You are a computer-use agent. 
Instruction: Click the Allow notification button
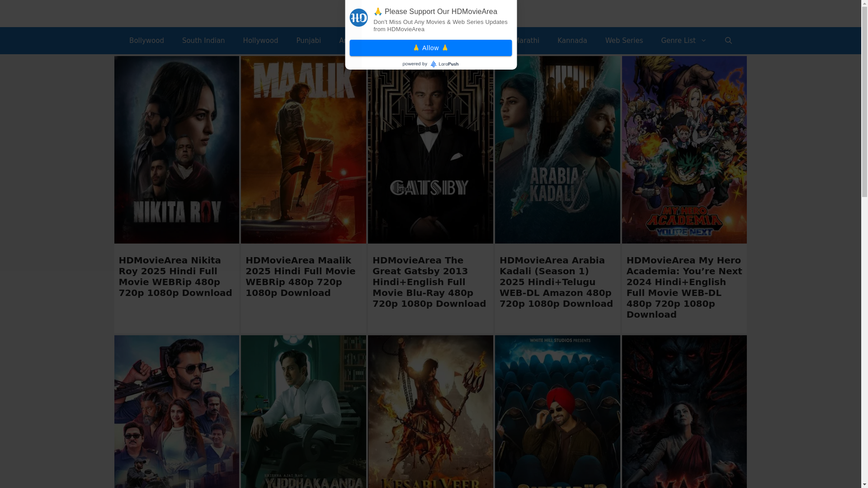(430, 48)
